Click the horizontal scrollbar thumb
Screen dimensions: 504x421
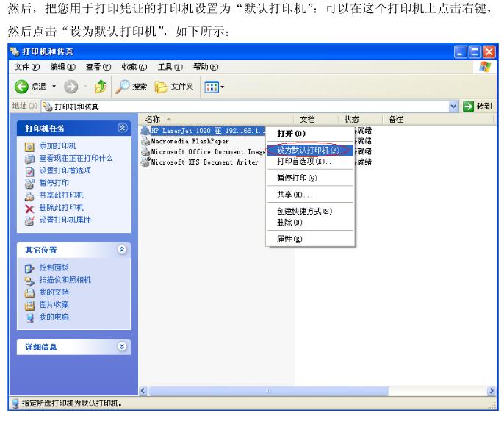[269, 391]
